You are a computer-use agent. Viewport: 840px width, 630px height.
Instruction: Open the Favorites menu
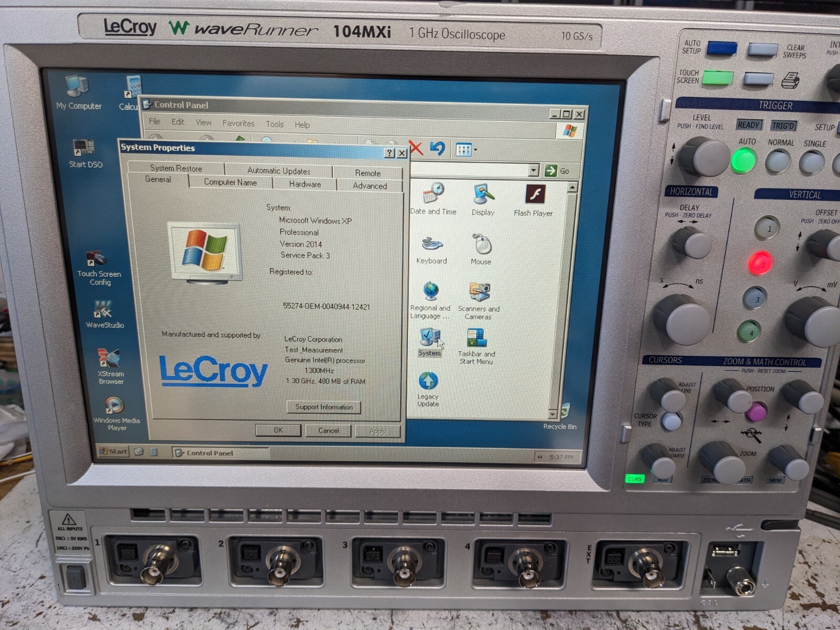click(238, 123)
